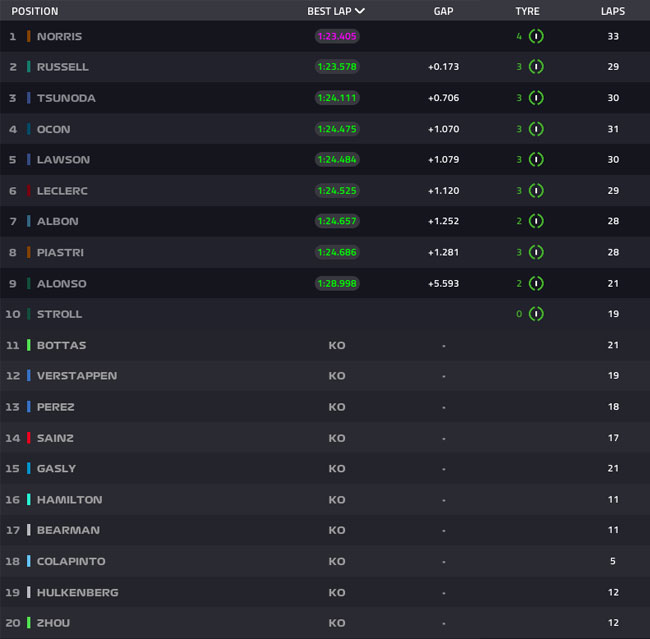Select the tyre icon in Albon's row
Screen dimensions: 650x639
[x=536, y=221]
